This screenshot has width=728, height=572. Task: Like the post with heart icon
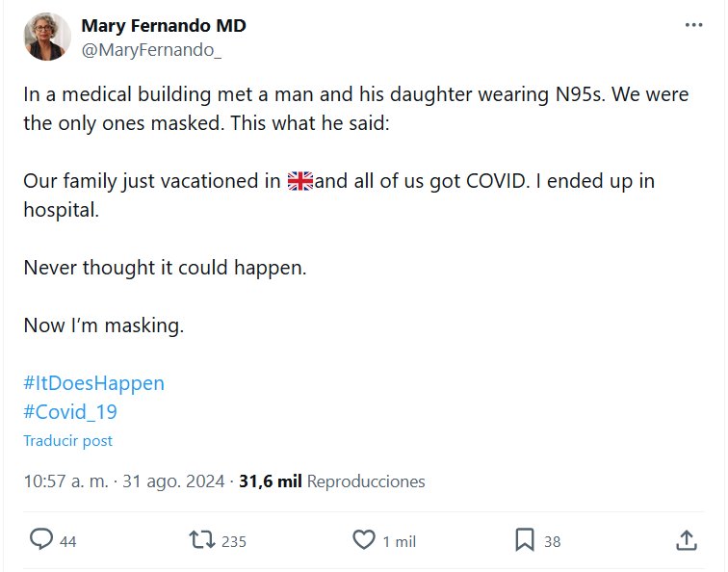363,540
